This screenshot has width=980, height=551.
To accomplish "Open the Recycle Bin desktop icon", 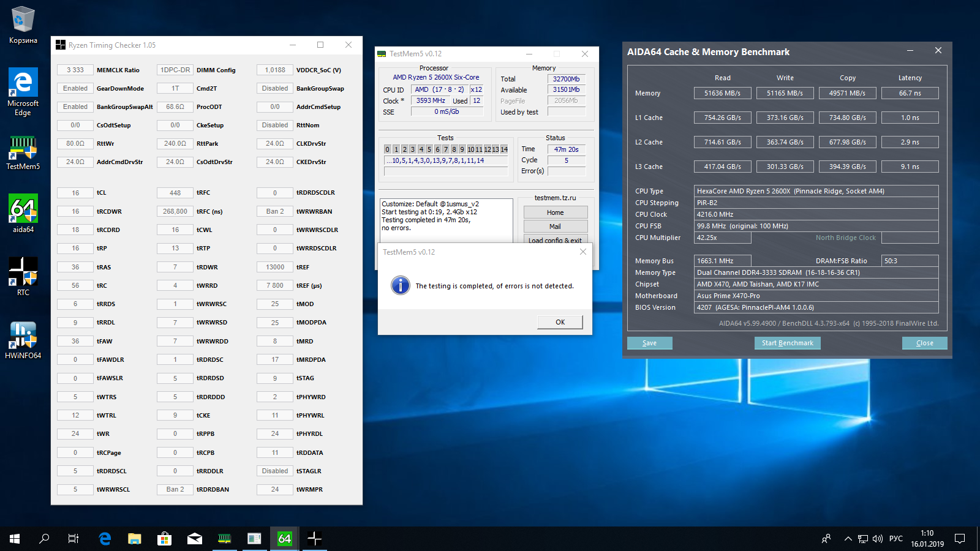I will 23,24.
